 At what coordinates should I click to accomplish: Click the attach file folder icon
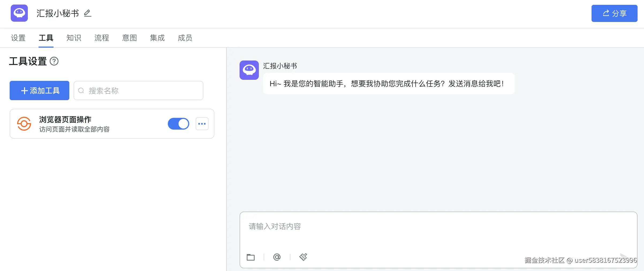pyautogui.click(x=251, y=257)
